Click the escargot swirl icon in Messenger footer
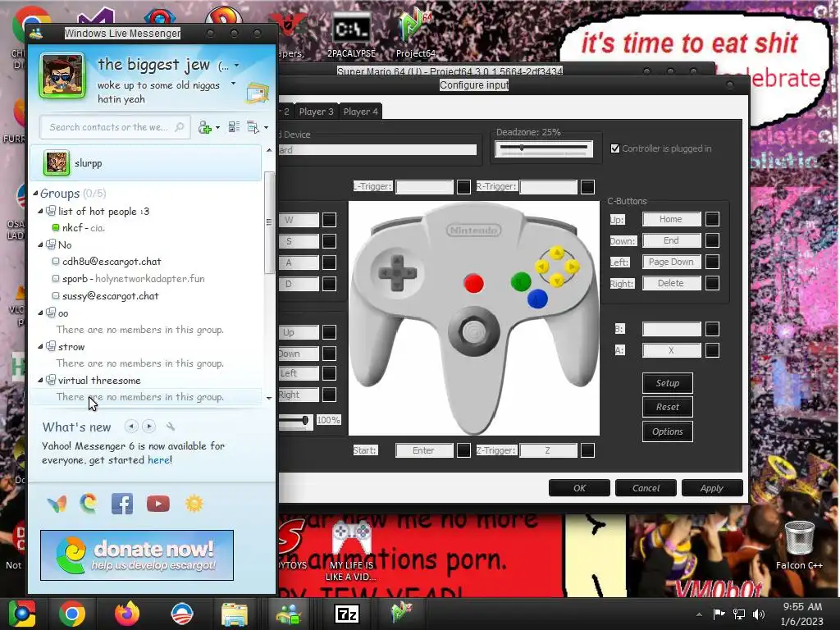 [89, 503]
